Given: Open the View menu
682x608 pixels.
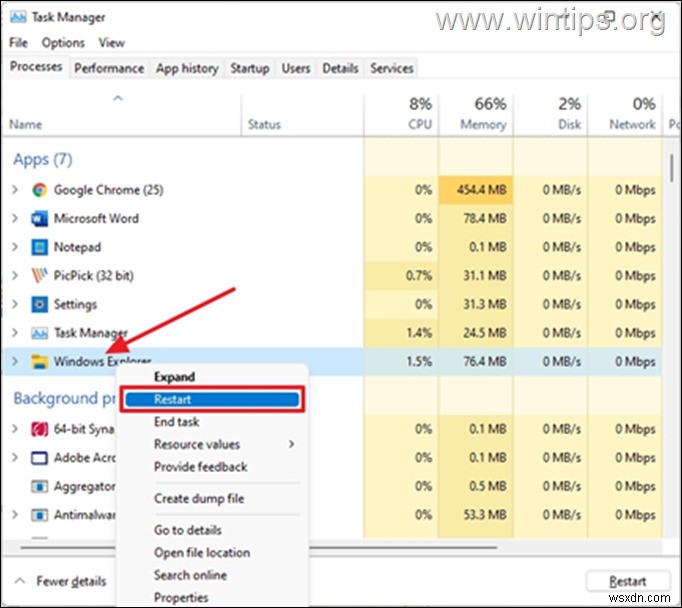Looking at the screenshot, I should click(x=112, y=43).
